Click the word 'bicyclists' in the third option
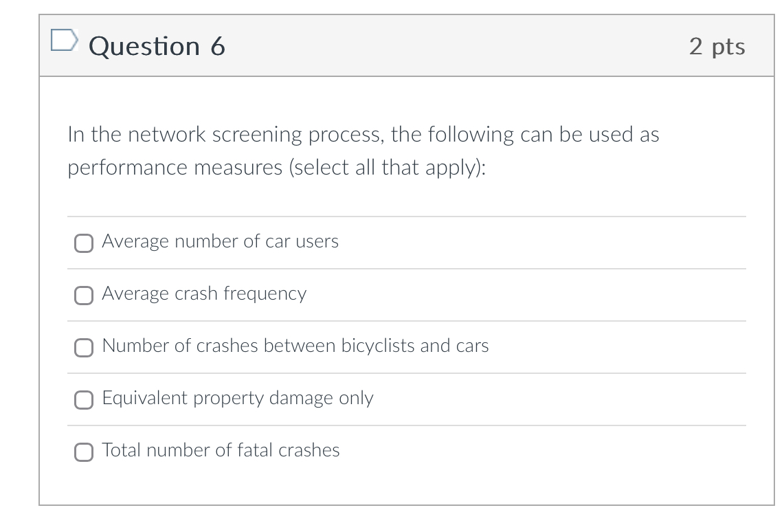Image resolution: width=784 pixels, height=532 pixels. 378,346
